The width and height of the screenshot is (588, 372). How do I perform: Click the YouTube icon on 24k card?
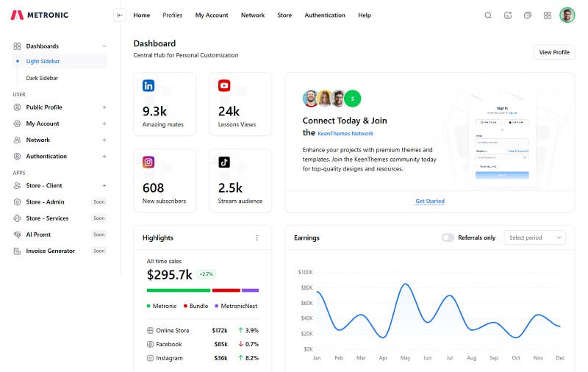tap(224, 85)
